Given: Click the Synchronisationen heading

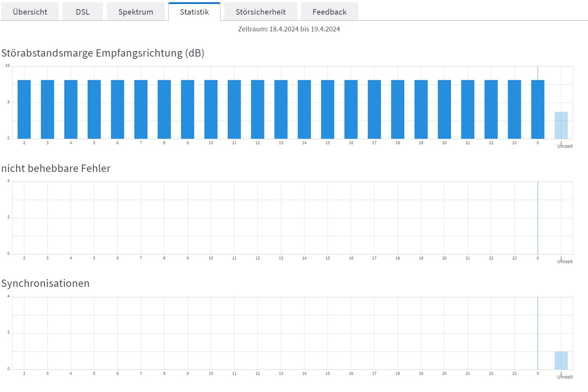Looking at the screenshot, I should 45,284.
